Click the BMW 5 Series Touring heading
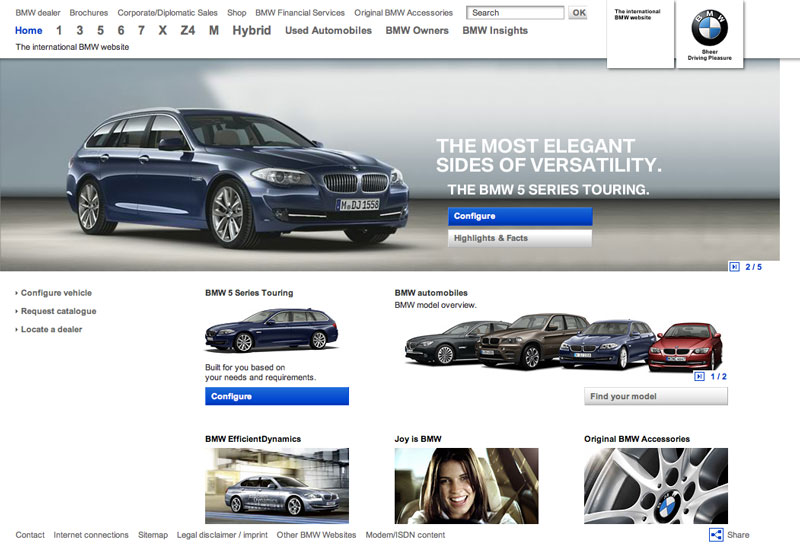 point(249,293)
